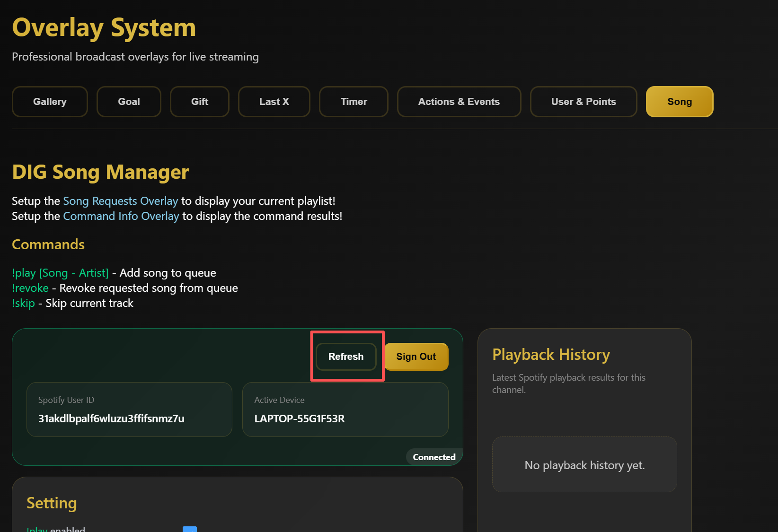Click the active device name LAPTOP-55G1F53R
Image resolution: width=778 pixels, height=532 pixels.
click(300, 419)
